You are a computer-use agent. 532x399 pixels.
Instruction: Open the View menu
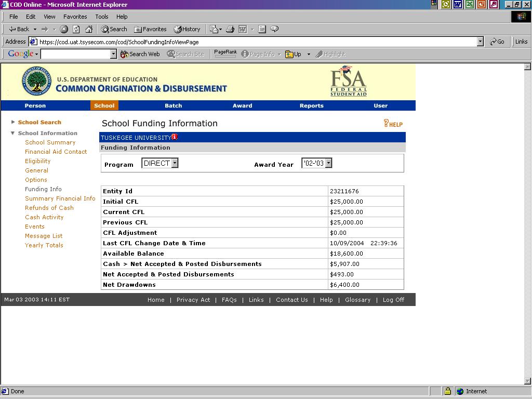pos(49,17)
